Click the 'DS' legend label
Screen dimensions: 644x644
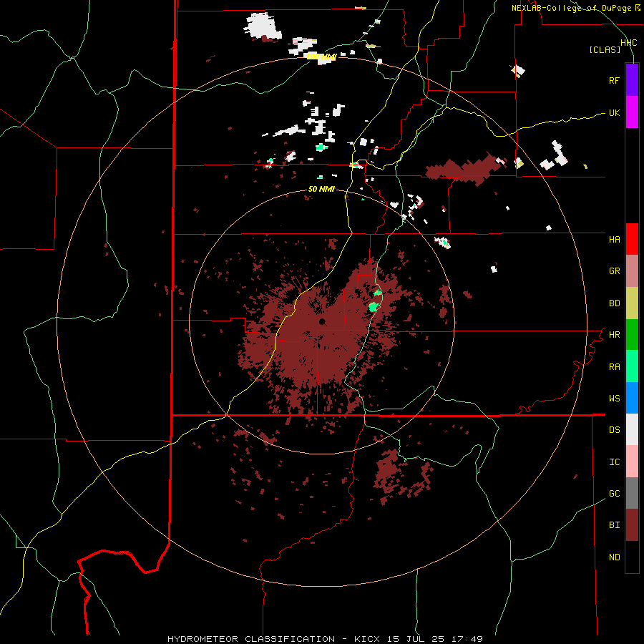614,430
